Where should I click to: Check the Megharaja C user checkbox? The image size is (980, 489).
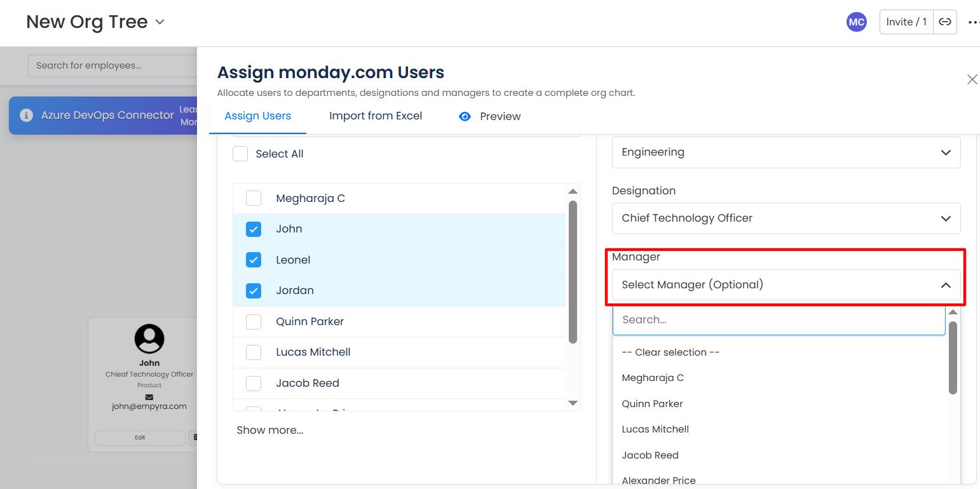click(x=254, y=198)
